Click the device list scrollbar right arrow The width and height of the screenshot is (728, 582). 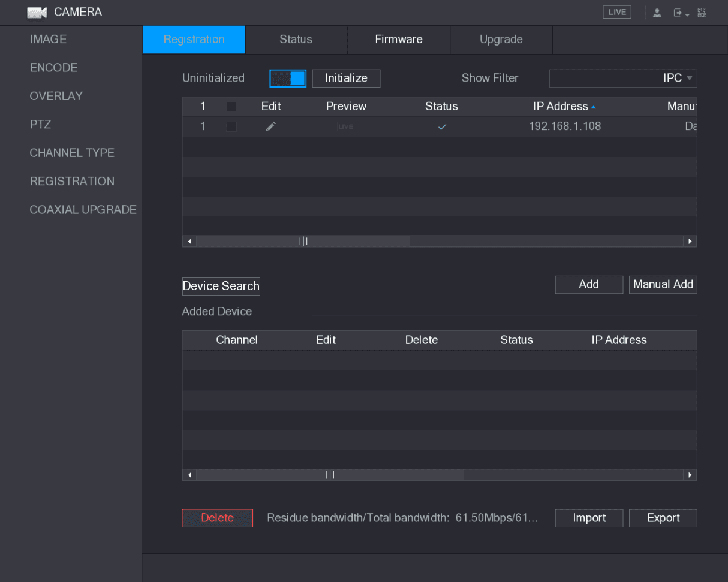click(690, 242)
